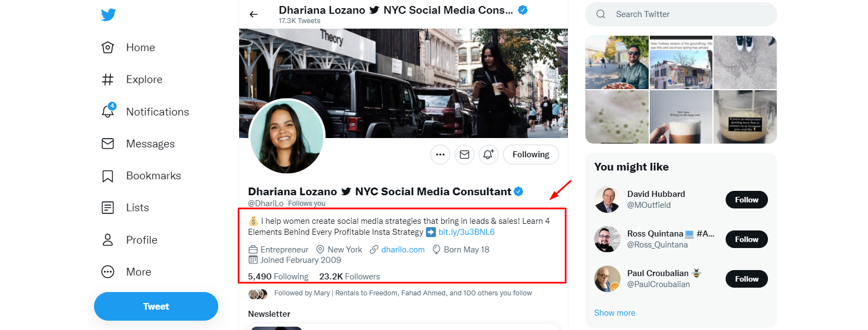Compose a new Tweet

(156, 306)
